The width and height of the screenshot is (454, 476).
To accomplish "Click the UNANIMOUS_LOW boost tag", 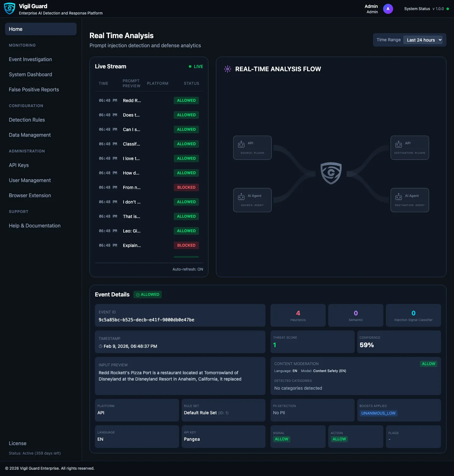I will pos(378,413).
